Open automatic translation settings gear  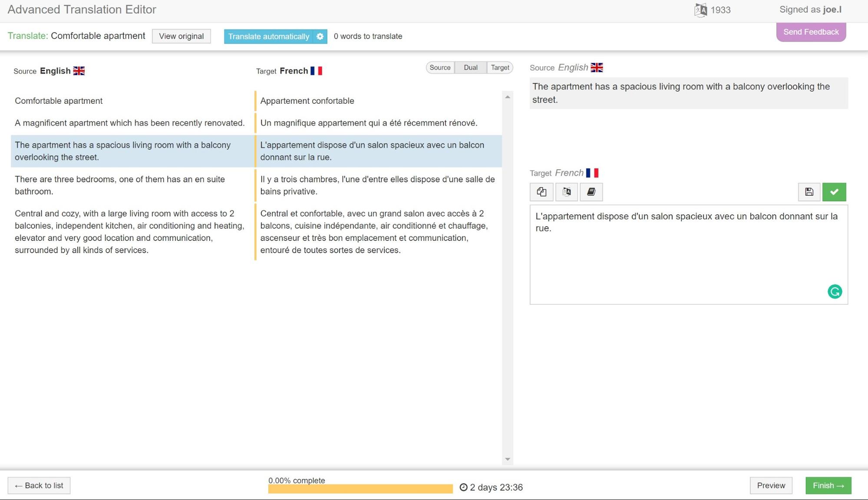point(320,36)
